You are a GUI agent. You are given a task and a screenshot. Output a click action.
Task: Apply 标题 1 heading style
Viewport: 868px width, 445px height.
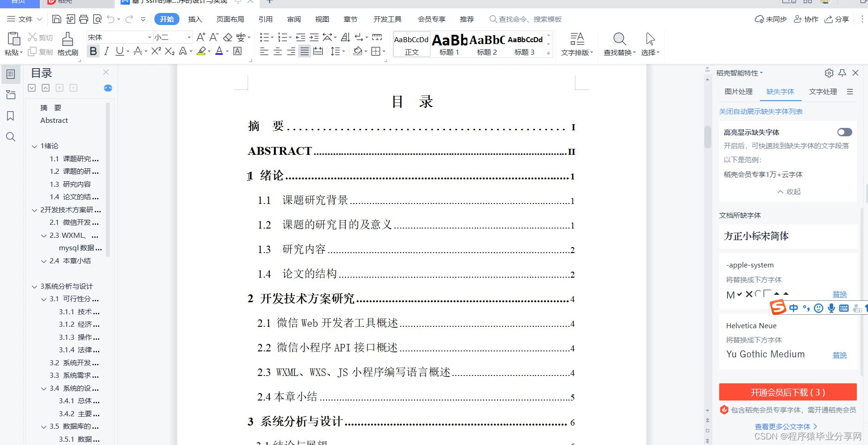click(449, 44)
